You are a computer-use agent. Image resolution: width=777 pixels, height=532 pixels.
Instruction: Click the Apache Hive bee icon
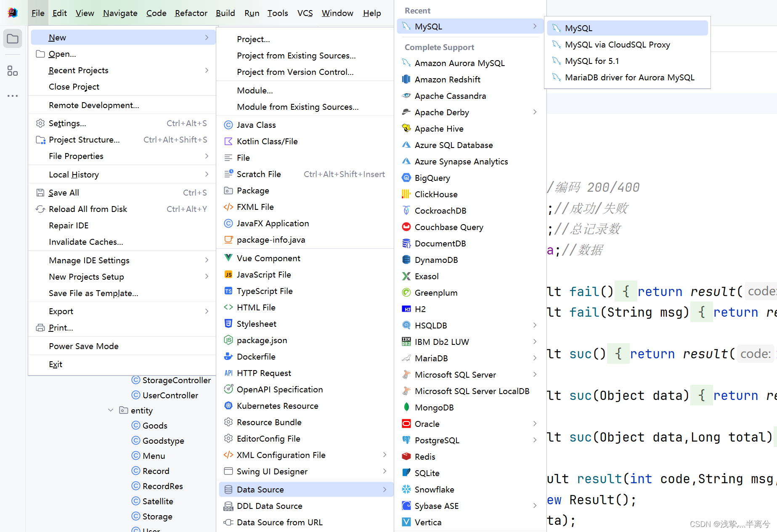(406, 129)
